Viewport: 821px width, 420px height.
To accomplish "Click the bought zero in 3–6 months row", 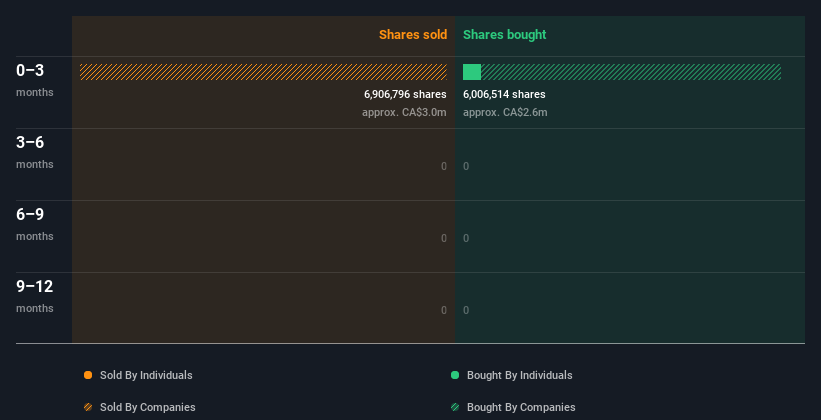I will point(466,166).
